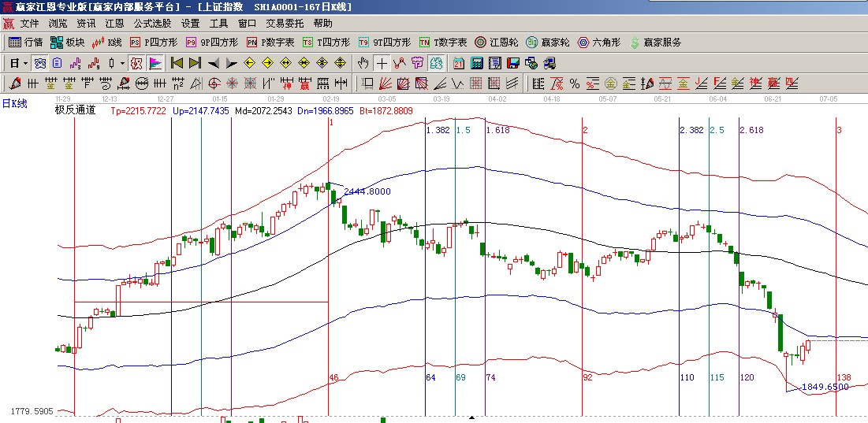This screenshot has height=423, width=868.
Task: Toggle the 极 channel indicator button
Action: [x=136, y=63]
